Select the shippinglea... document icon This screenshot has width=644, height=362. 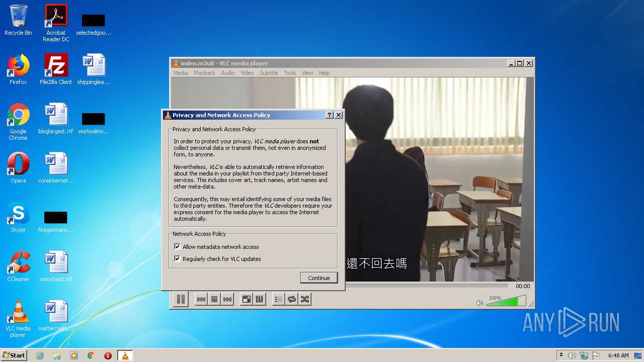[x=94, y=69]
